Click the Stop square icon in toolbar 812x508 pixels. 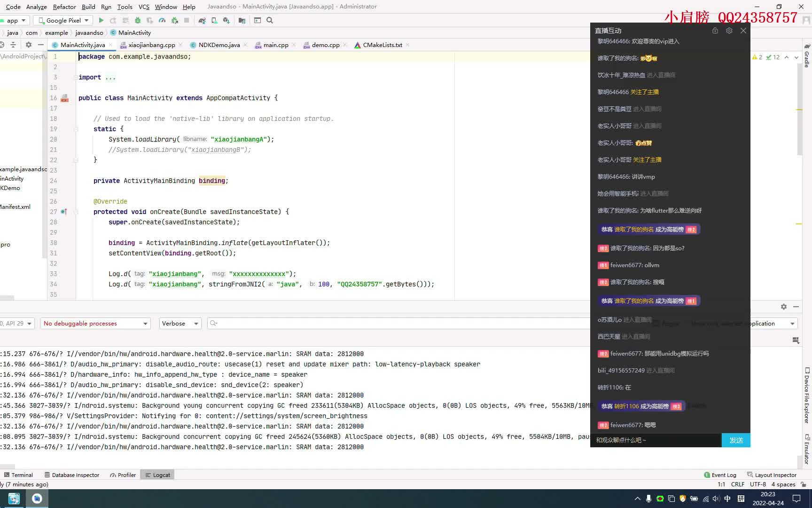(187, 20)
